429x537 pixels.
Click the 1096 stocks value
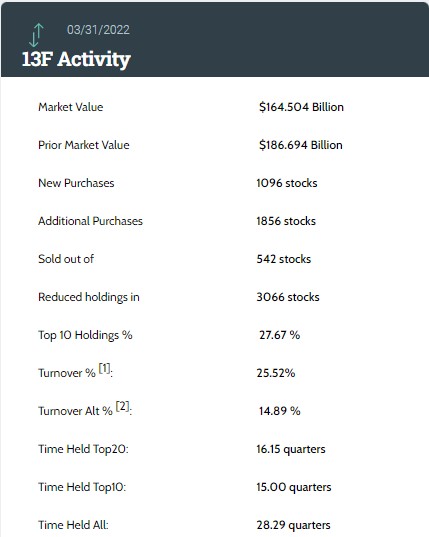(x=287, y=183)
